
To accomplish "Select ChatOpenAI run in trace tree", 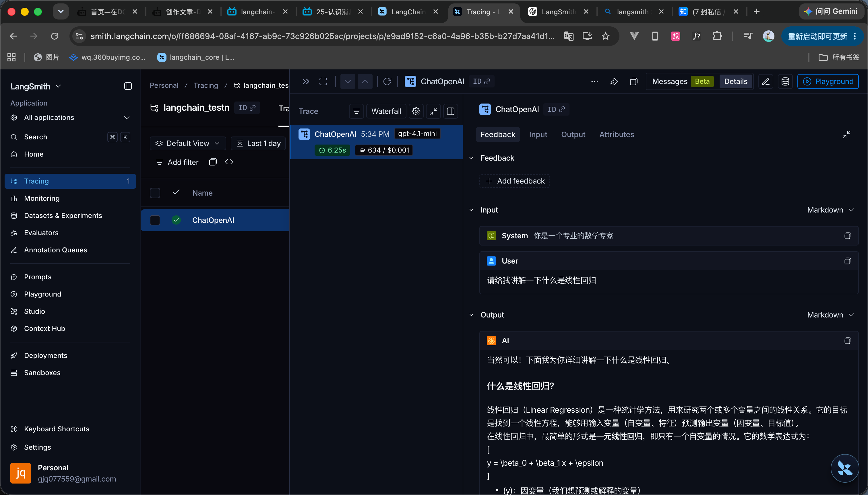I will point(376,142).
